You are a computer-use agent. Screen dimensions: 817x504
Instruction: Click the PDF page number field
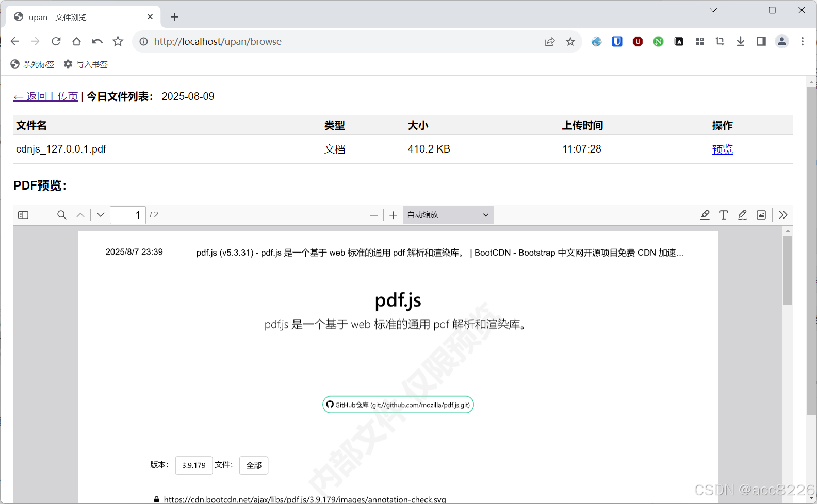[x=128, y=215]
